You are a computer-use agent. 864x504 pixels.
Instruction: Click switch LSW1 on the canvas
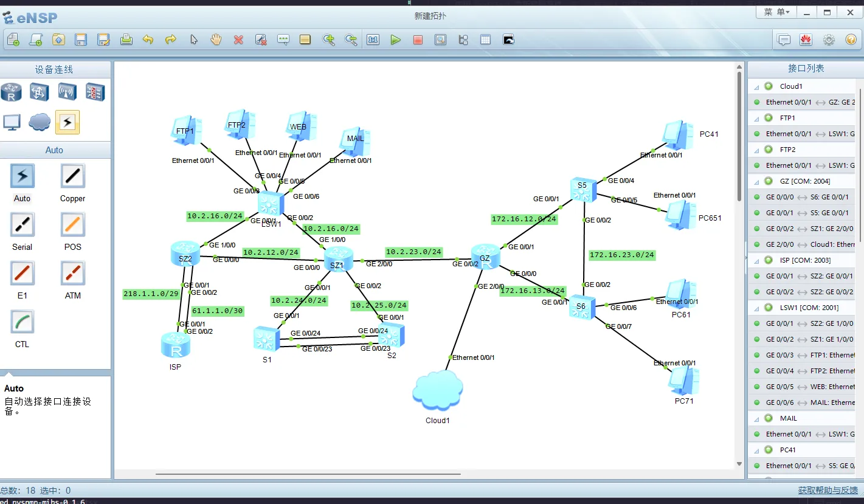271,204
